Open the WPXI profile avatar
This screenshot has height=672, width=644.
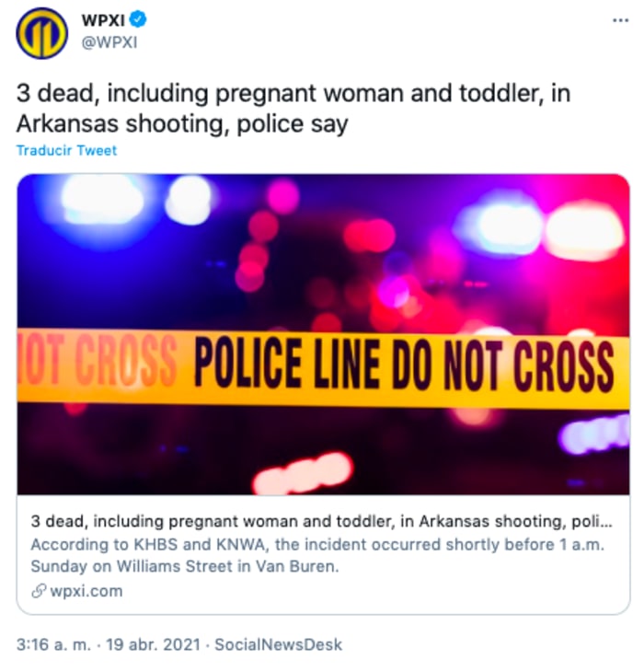[x=41, y=32]
